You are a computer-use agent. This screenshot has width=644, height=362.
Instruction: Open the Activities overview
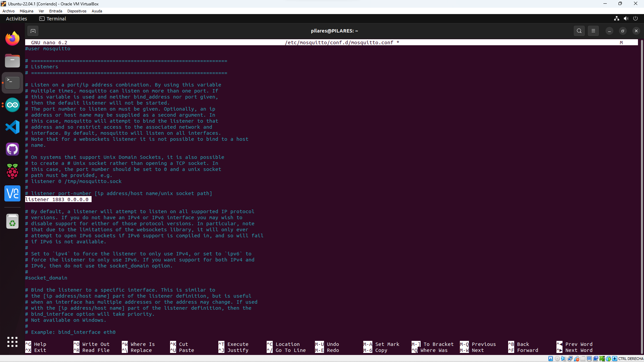click(16, 19)
